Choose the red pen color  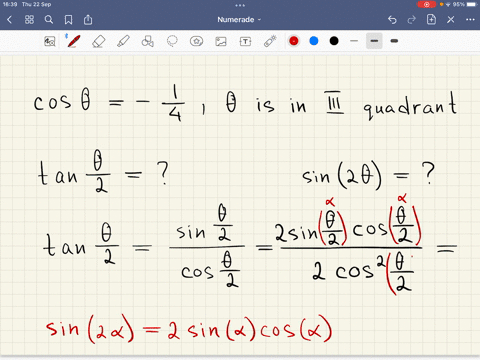(x=294, y=41)
